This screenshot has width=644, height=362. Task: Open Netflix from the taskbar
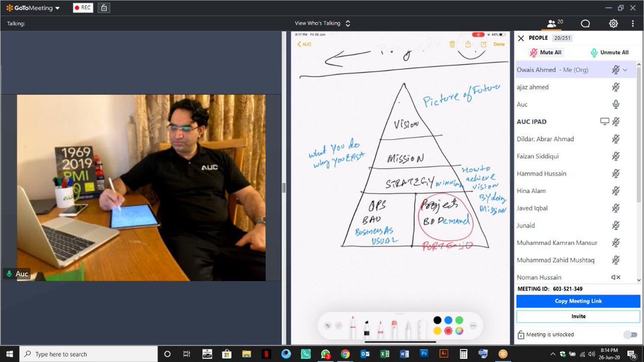pos(266,354)
